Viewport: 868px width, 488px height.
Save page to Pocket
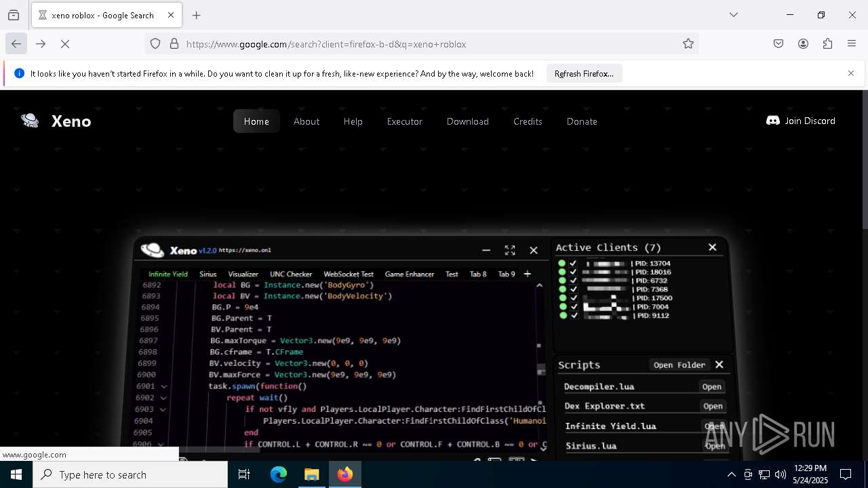(778, 44)
